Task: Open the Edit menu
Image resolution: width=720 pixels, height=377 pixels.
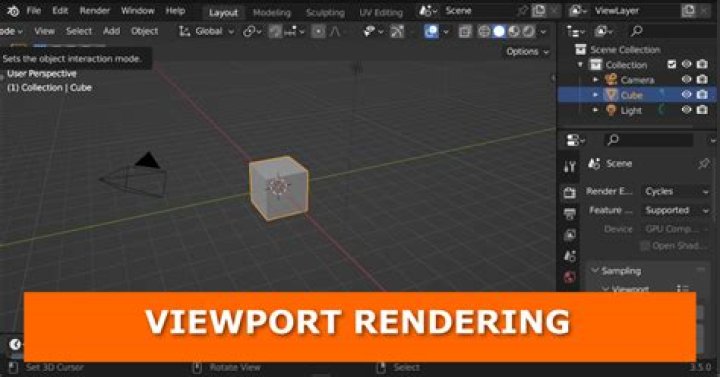Action: pos(60,11)
